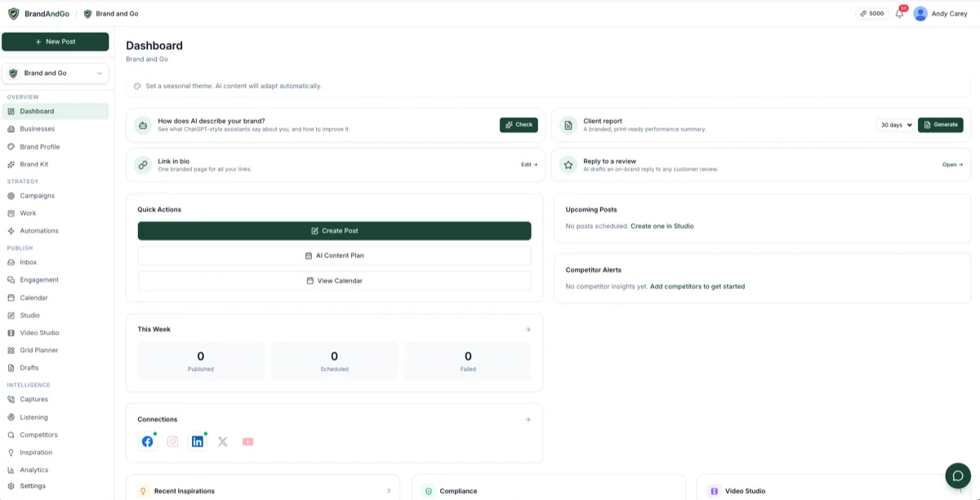The height and width of the screenshot is (500, 980).
Task: Click the Create Post quick action
Action: tap(335, 231)
